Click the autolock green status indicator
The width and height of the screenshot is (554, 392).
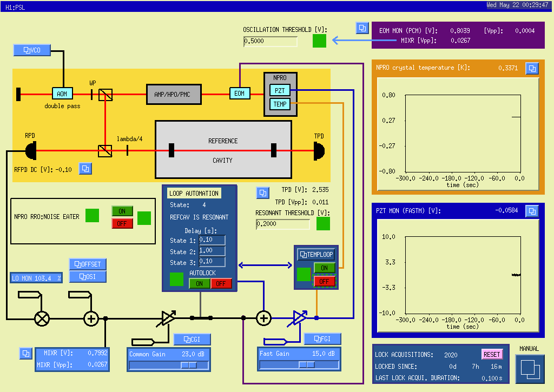(x=177, y=280)
